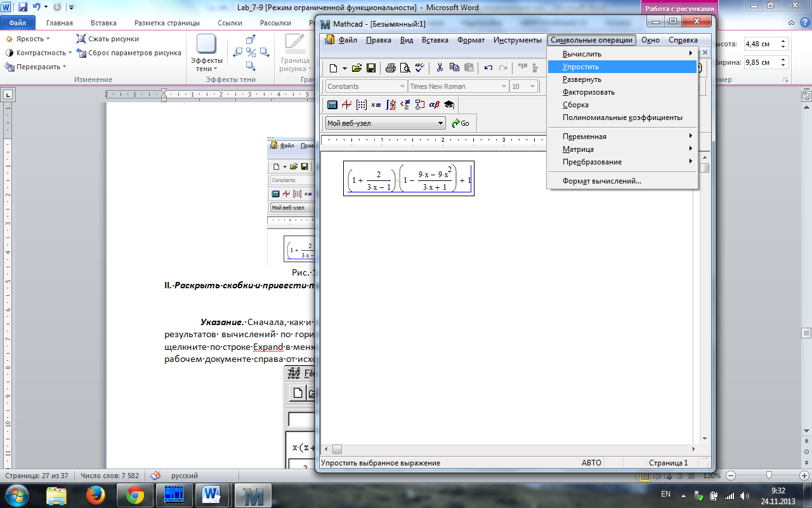
Task: Open the Matrix palette
Action: [x=362, y=105]
